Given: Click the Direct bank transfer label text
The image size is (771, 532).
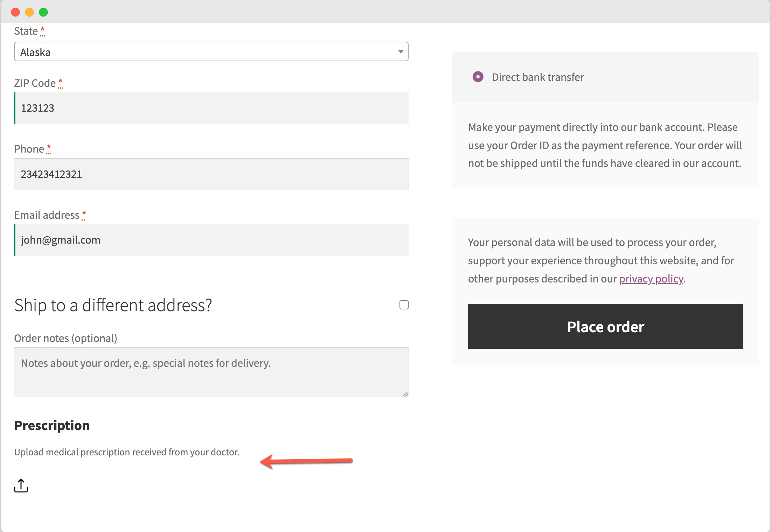Looking at the screenshot, I should coord(537,77).
